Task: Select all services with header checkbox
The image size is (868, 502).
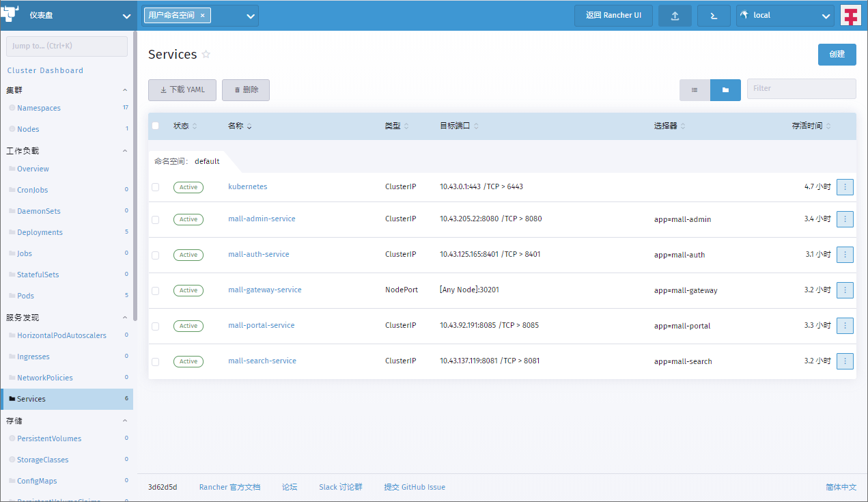Action: coord(156,126)
